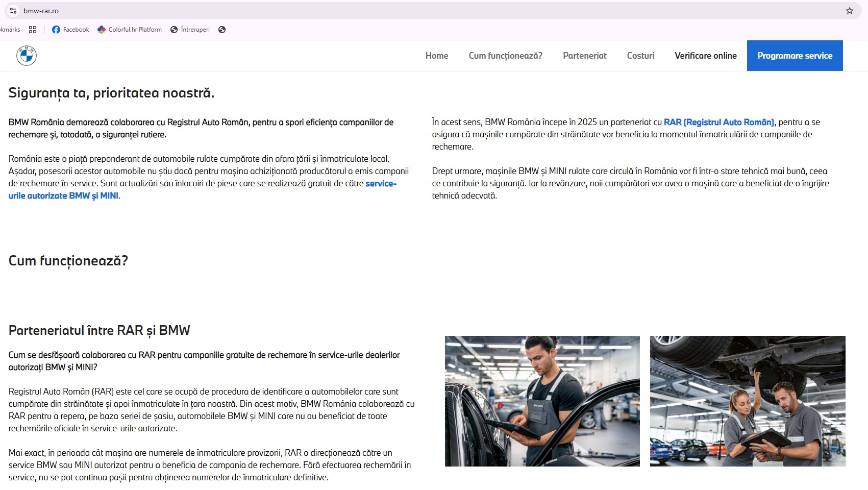Image resolution: width=868 pixels, height=490 pixels.
Task: Select the 'Cum funcționează?' nav item
Action: click(x=505, y=56)
